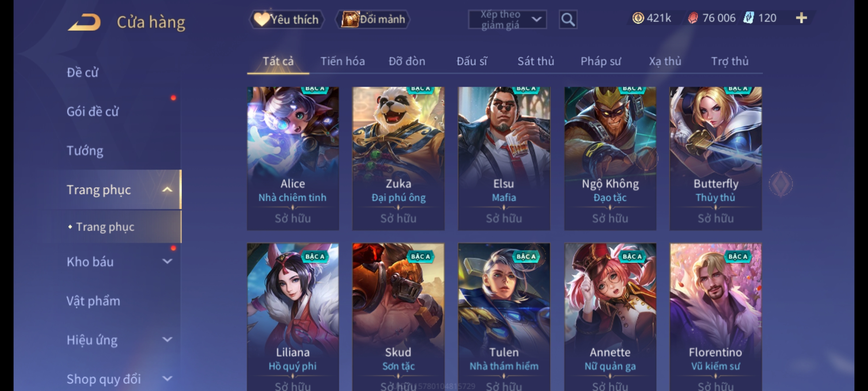Viewport: 868px width, 391px height.
Task: Open the Gói đề cử menu item
Action: (93, 112)
